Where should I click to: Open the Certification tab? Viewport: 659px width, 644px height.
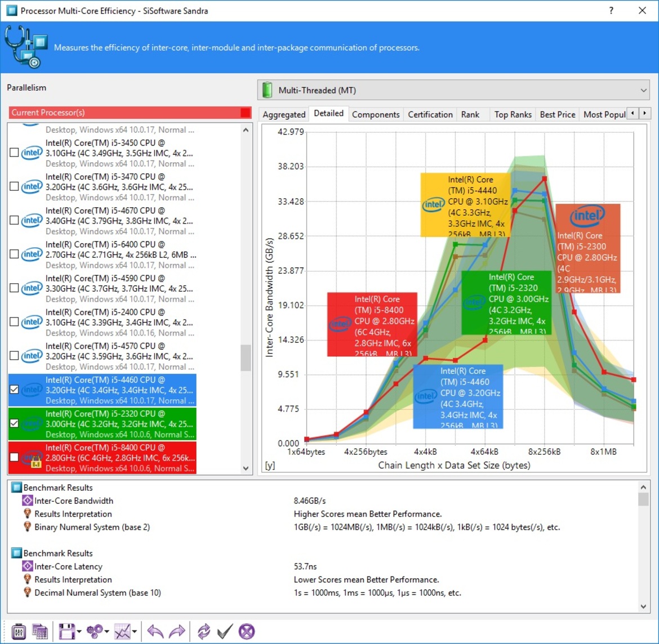pyautogui.click(x=430, y=115)
